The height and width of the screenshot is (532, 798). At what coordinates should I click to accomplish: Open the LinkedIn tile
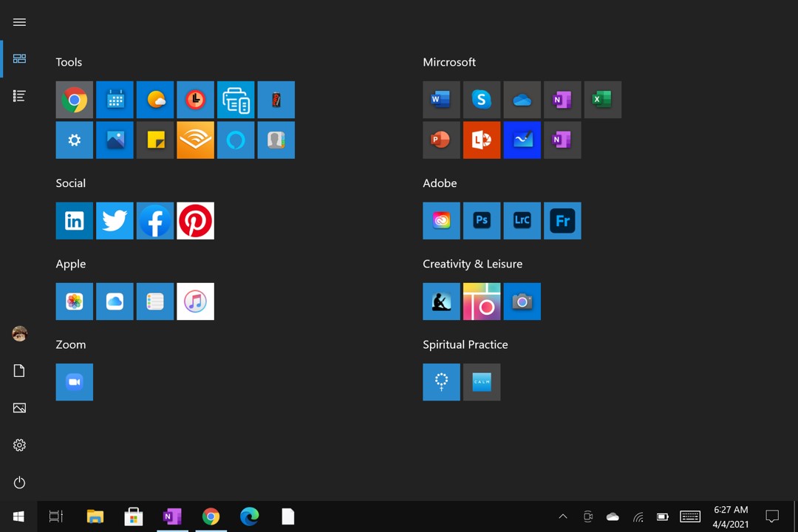pyautogui.click(x=75, y=221)
